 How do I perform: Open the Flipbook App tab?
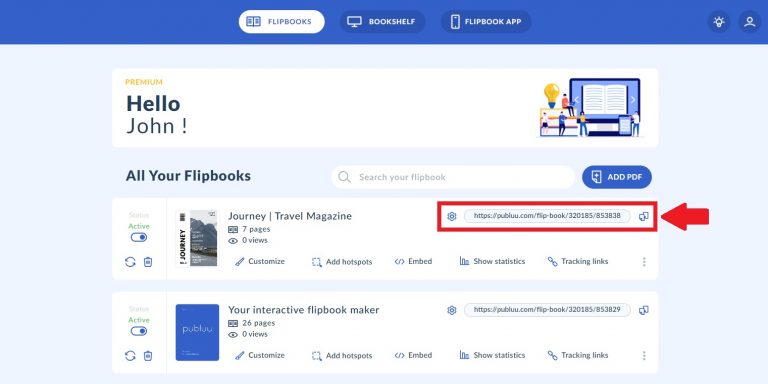[486, 22]
